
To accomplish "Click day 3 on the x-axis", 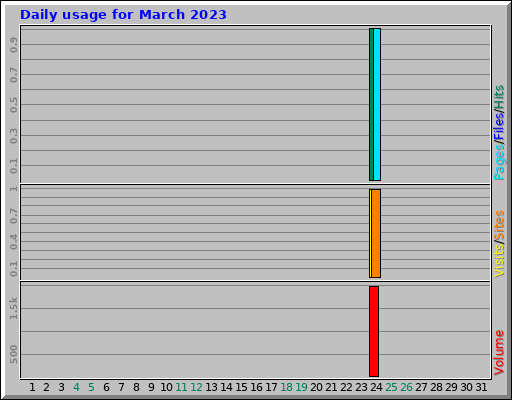I will tap(61, 387).
